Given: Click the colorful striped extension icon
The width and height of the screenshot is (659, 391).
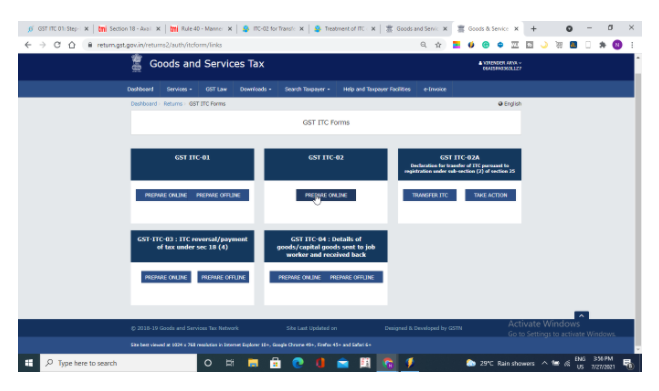Looking at the screenshot, I should (456, 45).
